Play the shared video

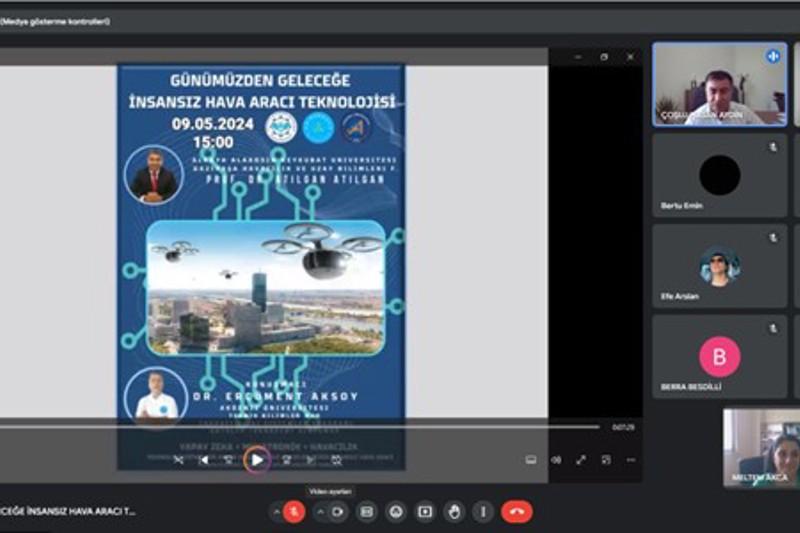pyautogui.click(x=257, y=460)
